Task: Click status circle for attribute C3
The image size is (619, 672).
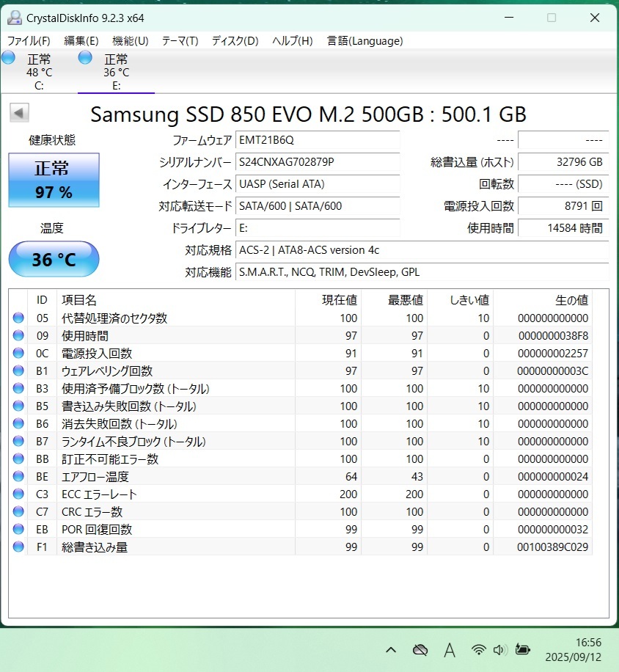Action: click(x=18, y=494)
